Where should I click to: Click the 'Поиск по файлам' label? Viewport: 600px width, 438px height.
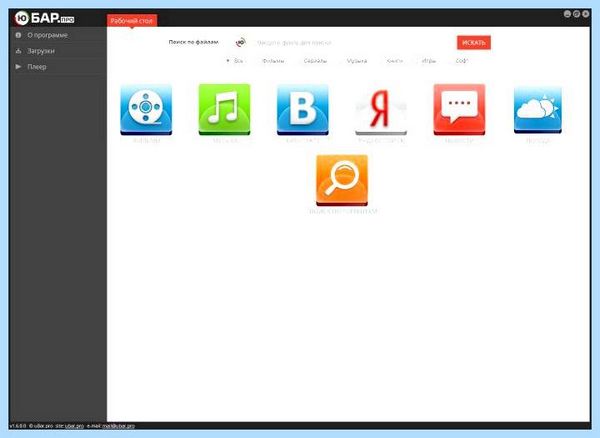194,42
